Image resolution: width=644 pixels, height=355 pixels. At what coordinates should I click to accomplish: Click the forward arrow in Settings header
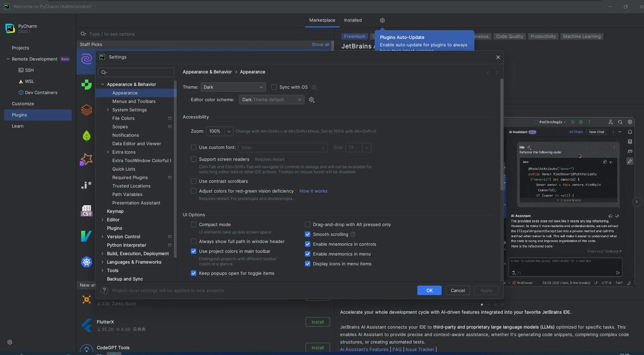tap(497, 73)
